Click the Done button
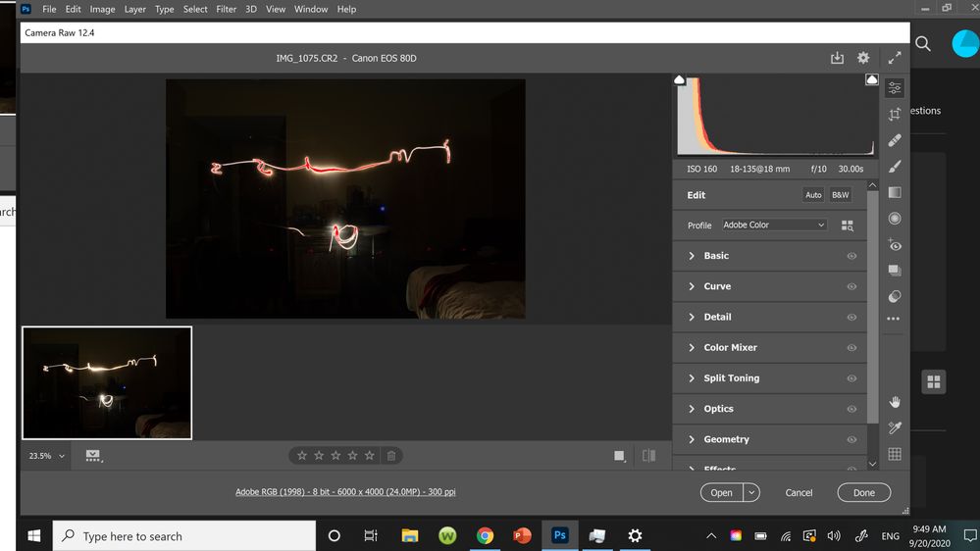Image resolution: width=980 pixels, height=551 pixels. [x=863, y=493]
